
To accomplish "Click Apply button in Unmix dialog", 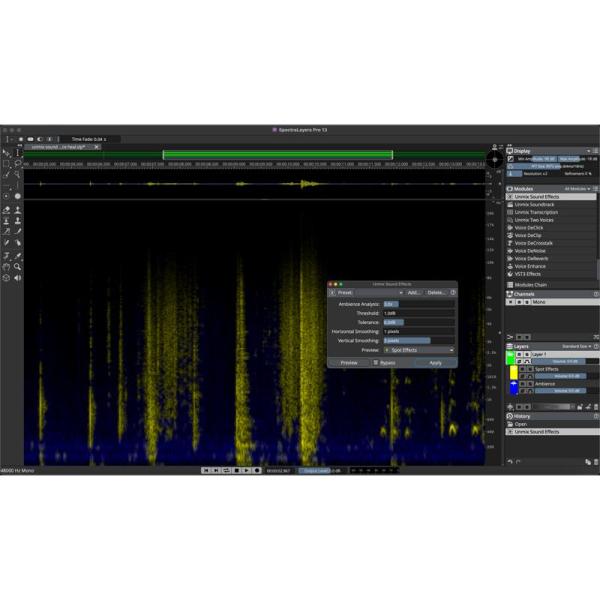I will [x=435, y=363].
